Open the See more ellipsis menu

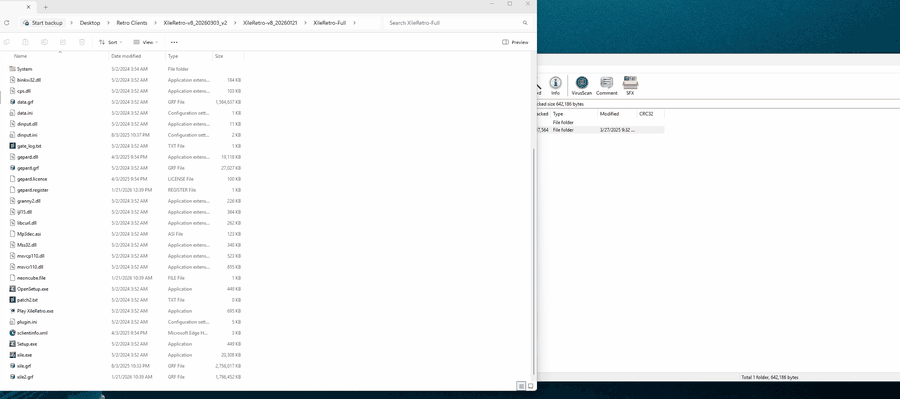174,42
